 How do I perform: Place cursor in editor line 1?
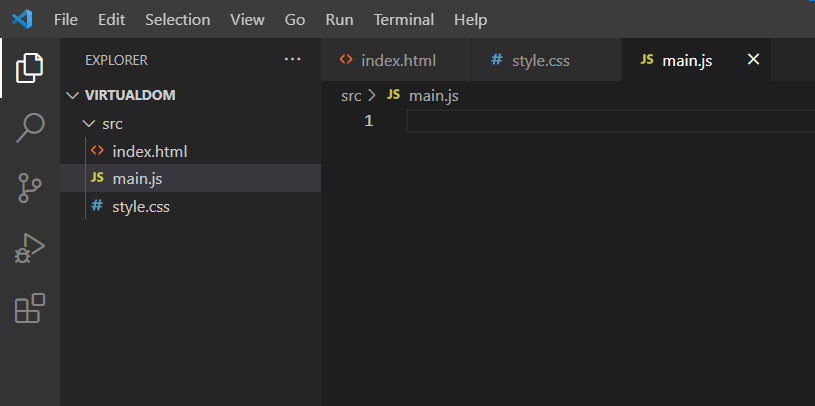point(610,122)
